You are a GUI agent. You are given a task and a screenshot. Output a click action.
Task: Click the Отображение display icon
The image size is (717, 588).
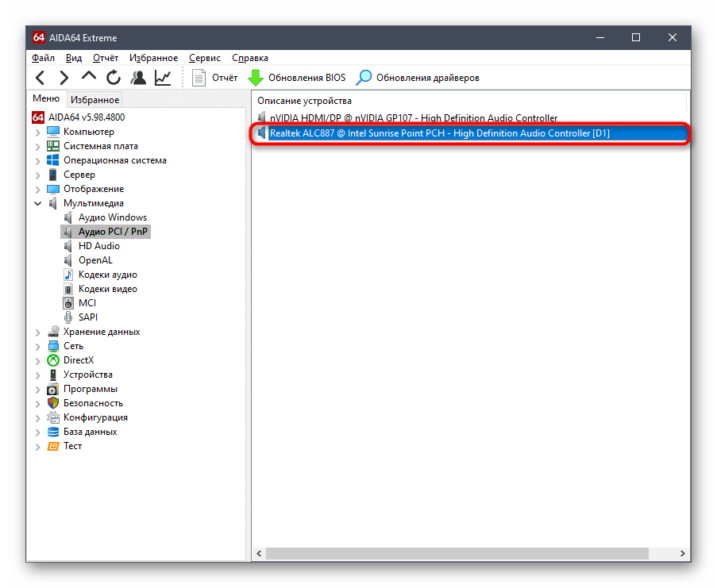[x=53, y=189]
